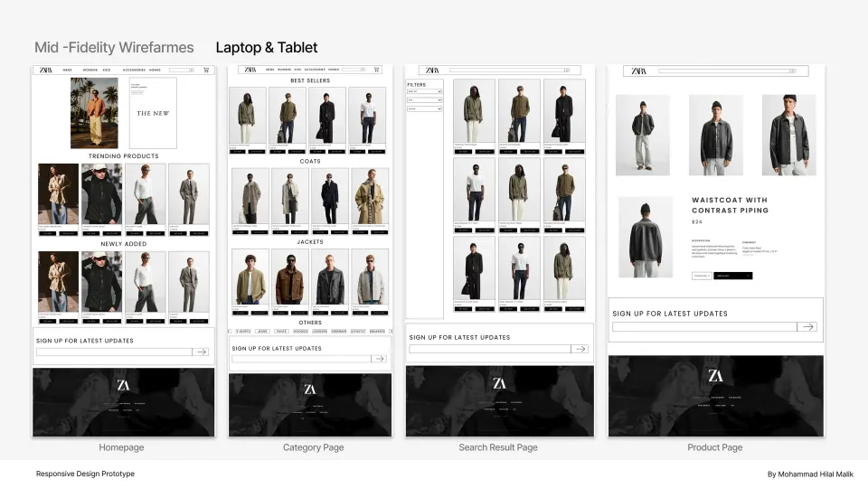The image size is (868, 488).
Task: Click the email field in Product Page sign-up box
Action: pos(704,327)
